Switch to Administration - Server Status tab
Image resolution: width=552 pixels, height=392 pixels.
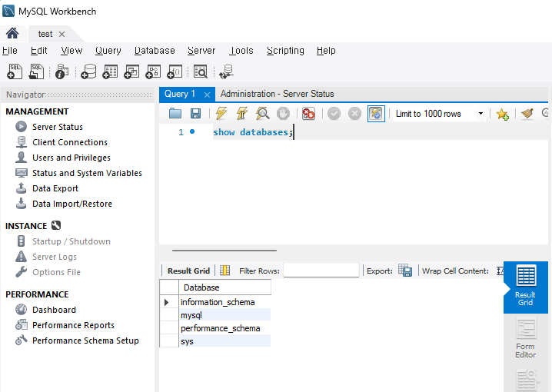click(277, 94)
